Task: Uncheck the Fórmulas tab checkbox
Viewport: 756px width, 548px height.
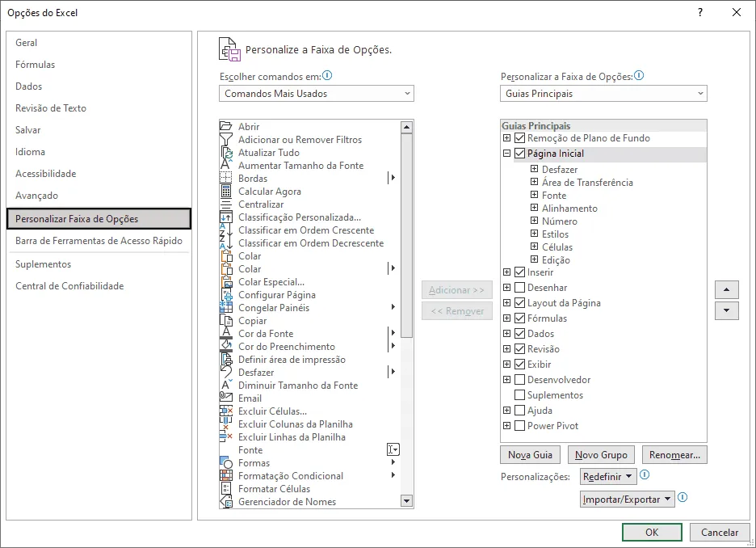Action: [520, 318]
